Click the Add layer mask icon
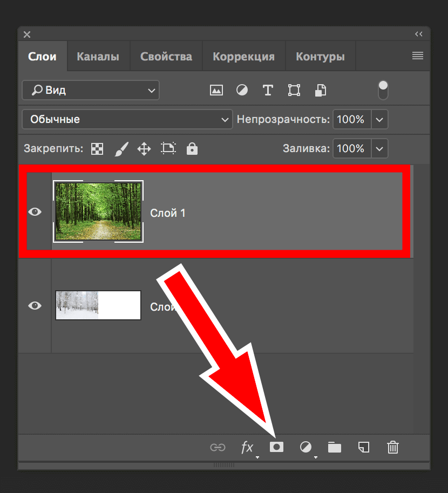Image resolution: width=448 pixels, height=493 pixels. coord(276,447)
